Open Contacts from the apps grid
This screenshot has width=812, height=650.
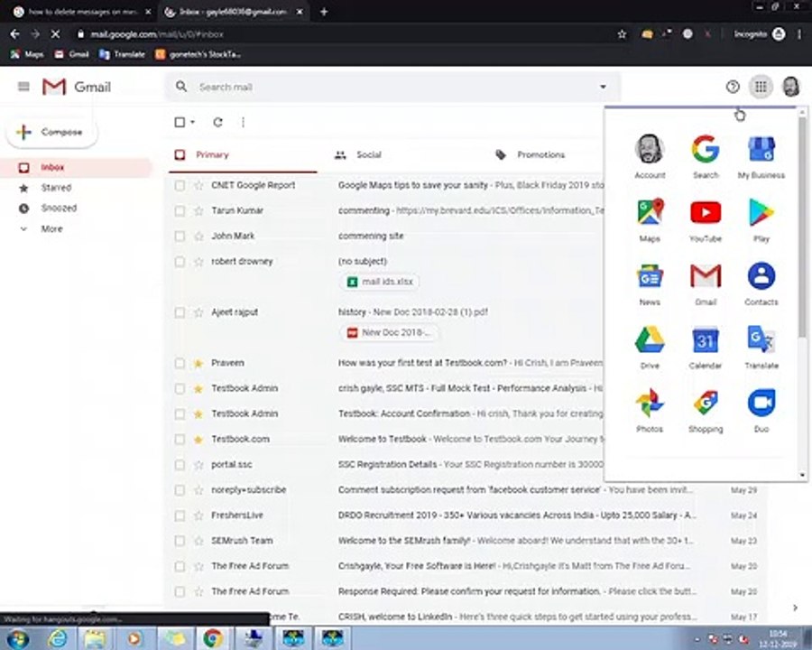point(761,283)
